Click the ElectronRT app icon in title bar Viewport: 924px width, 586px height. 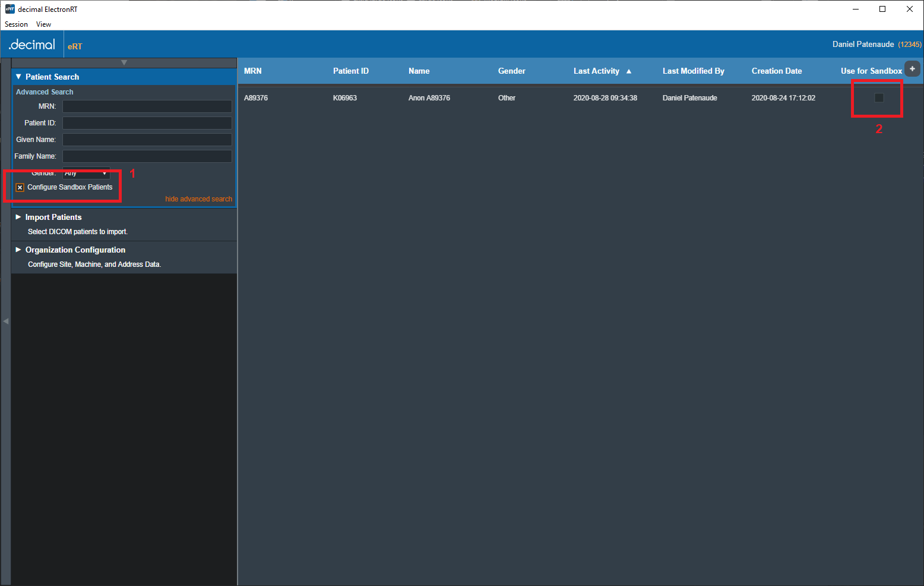click(x=10, y=9)
